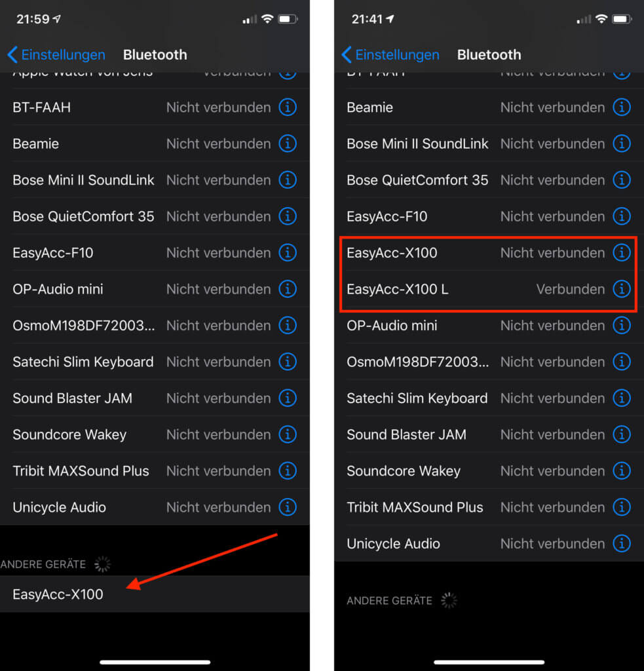Screen dimensions: 644x671
Task: Open OP-Audio mini info icon on 21:41 screen
Action: pyautogui.click(x=622, y=325)
